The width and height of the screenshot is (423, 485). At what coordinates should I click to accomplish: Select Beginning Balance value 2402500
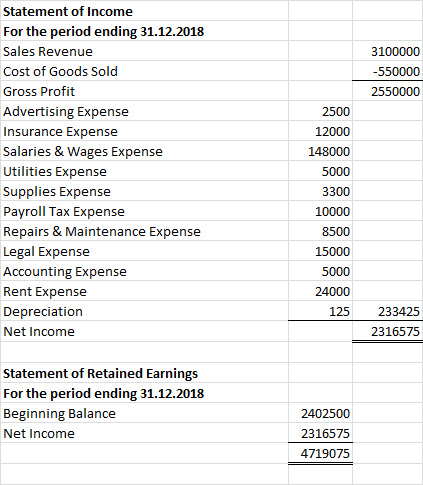tap(325, 414)
